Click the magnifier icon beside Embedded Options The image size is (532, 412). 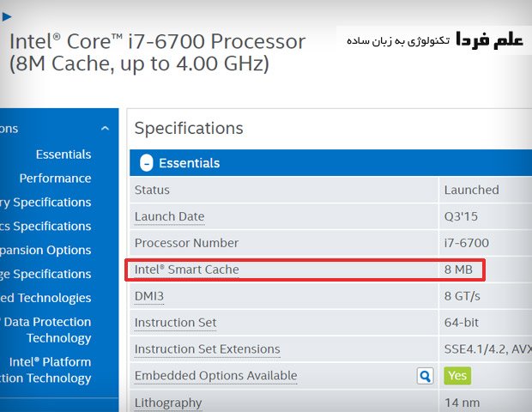tap(425, 376)
